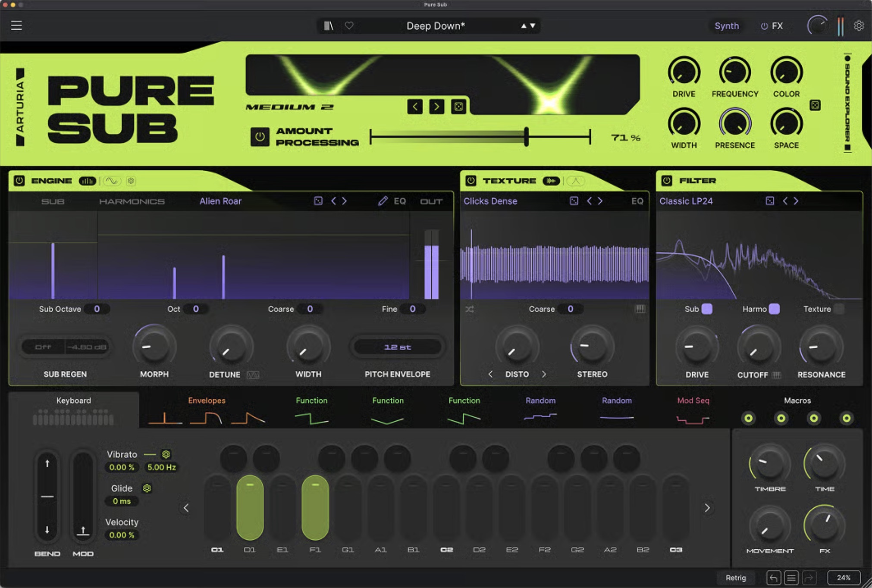The height and width of the screenshot is (588, 872).
Task: Click the Amount Processing slider handle
Action: (x=526, y=137)
